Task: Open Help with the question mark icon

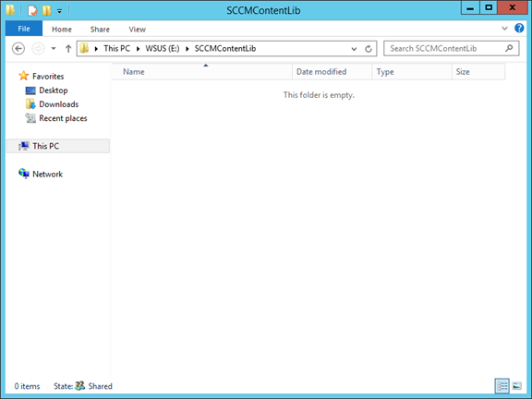Action: [519, 28]
